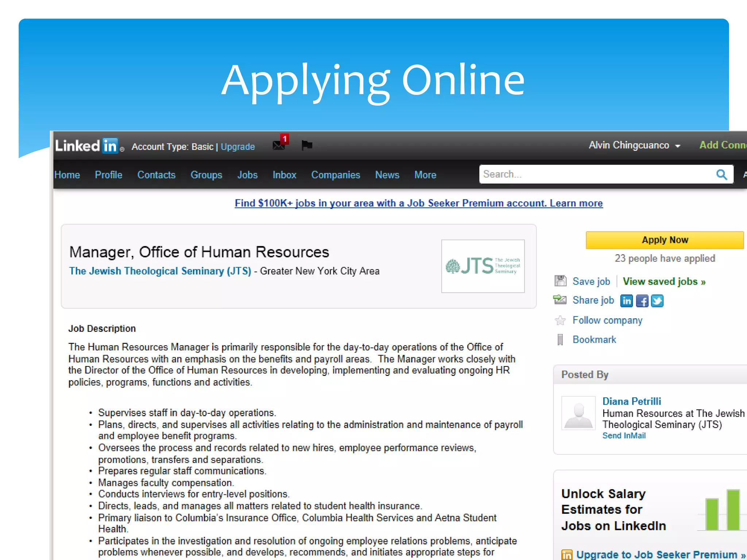The width and height of the screenshot is (747, 560).
Task: Click the share job envelope icon
Action: (x=560, y=300)
